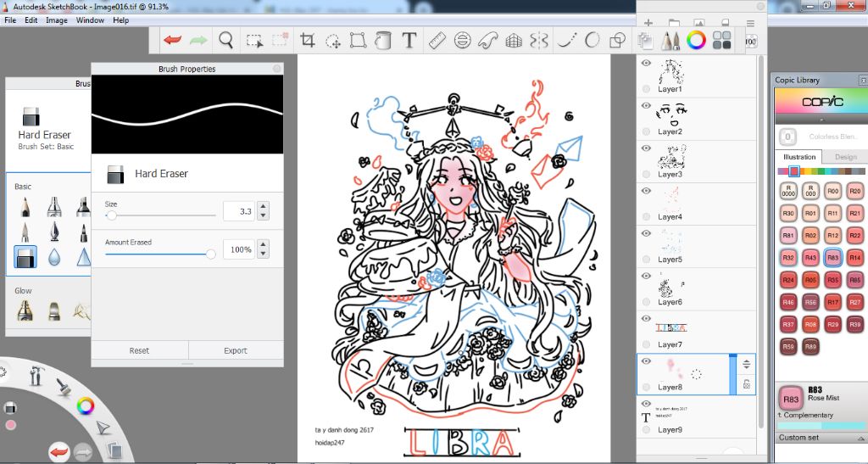868x464 pixels.
Task: Increase Amount Erased with up arrow
Action: point(264,245)
